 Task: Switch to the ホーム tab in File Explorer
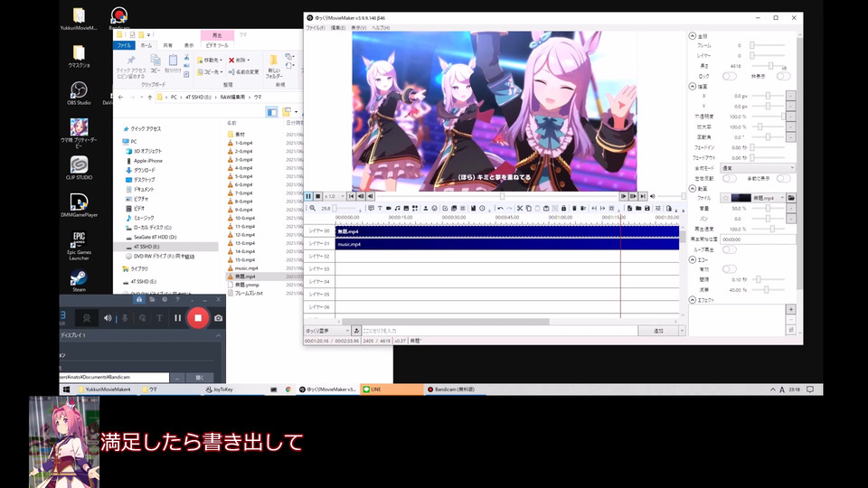click(146, 45)
